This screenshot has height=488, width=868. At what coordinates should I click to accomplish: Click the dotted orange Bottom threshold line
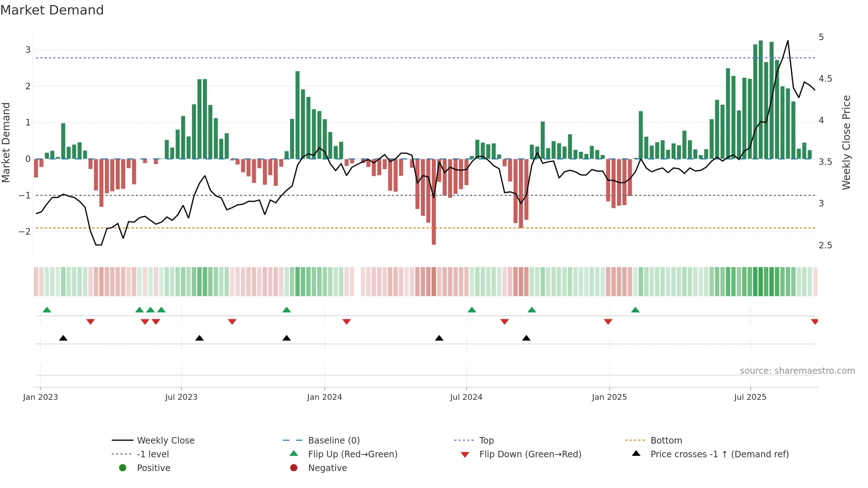(425, 228)
